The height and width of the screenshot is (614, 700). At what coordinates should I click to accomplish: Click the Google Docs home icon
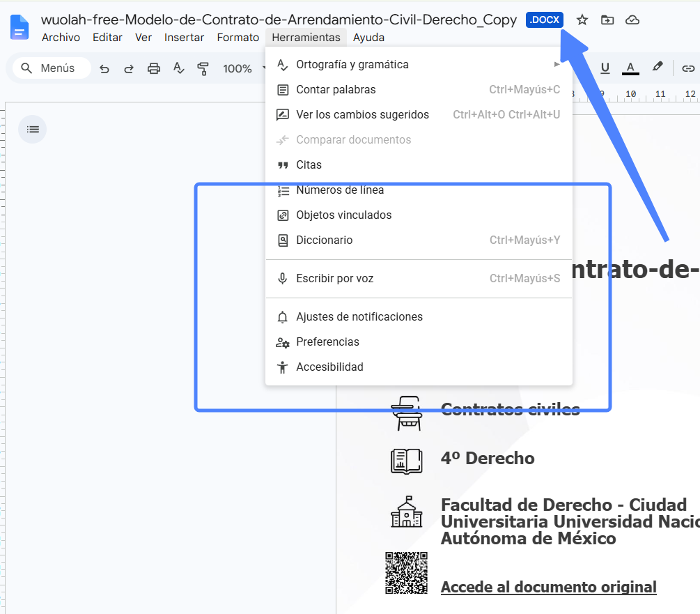coord(20,27)
